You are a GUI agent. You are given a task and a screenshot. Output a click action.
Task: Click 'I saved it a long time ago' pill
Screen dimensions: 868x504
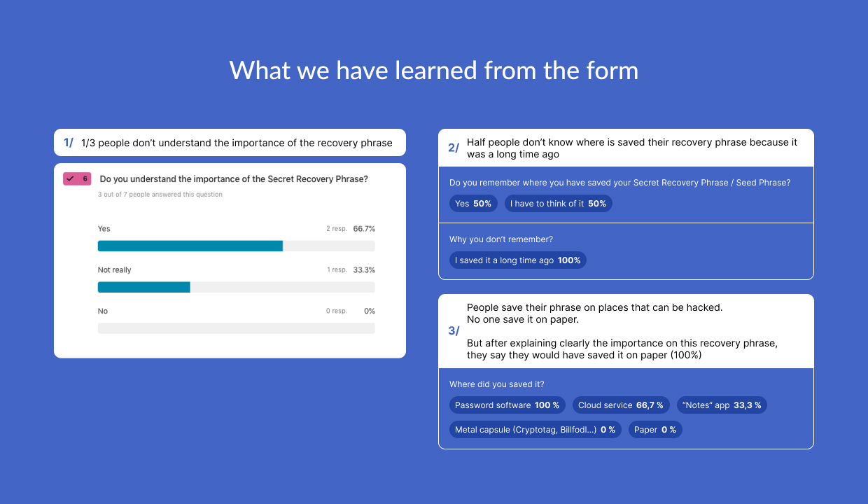(x=517, y=260)
